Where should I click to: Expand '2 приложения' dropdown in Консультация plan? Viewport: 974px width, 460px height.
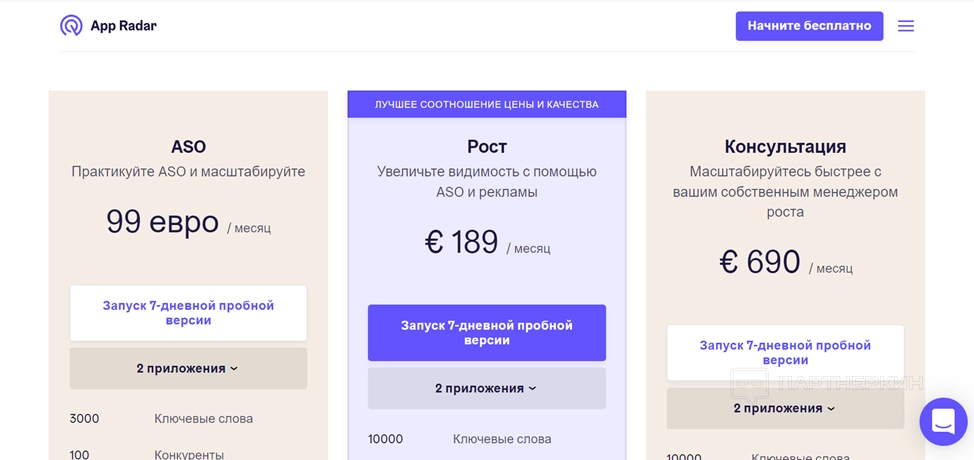[x=785, y=409]
